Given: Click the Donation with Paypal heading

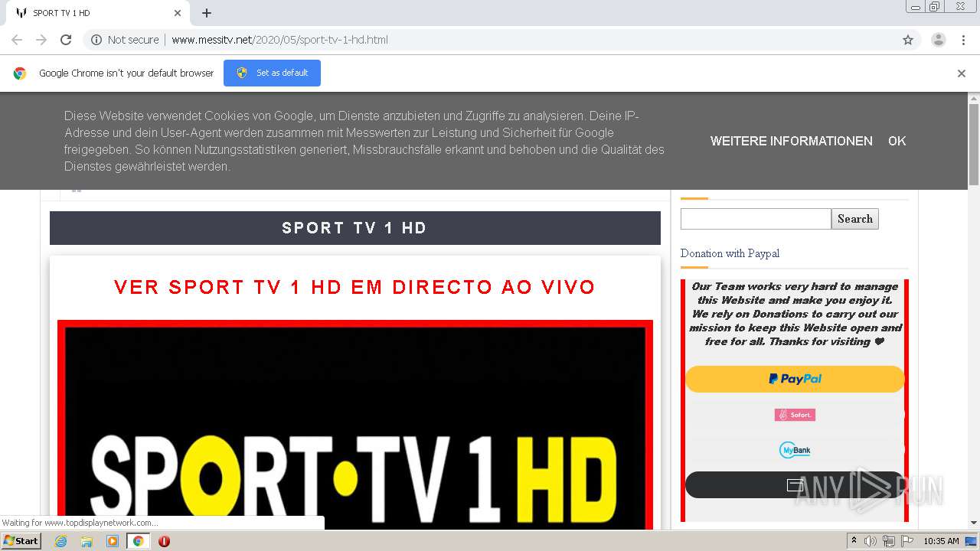Looking at the screenshot, I should pos(730,253).
